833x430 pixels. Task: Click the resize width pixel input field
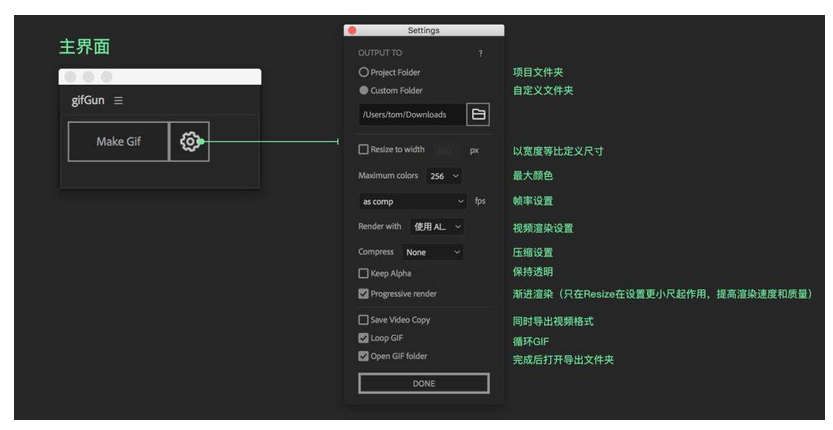tap(447, 151)
